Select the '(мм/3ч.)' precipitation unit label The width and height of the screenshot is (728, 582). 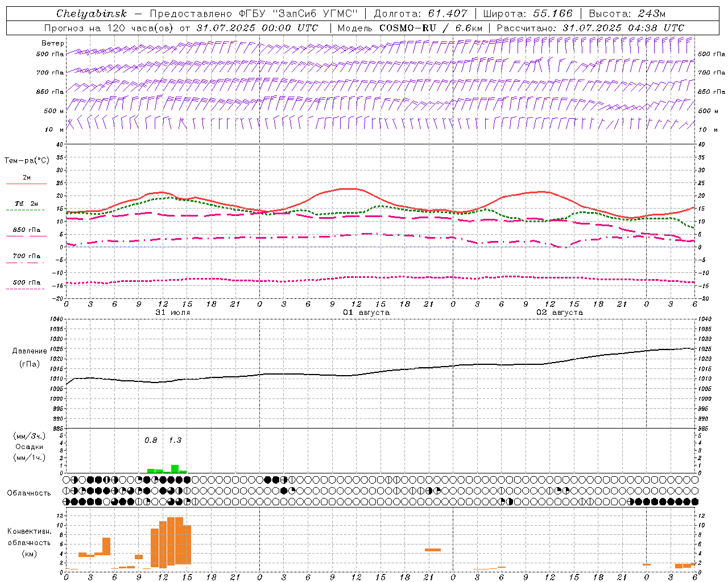coord(29,436)
